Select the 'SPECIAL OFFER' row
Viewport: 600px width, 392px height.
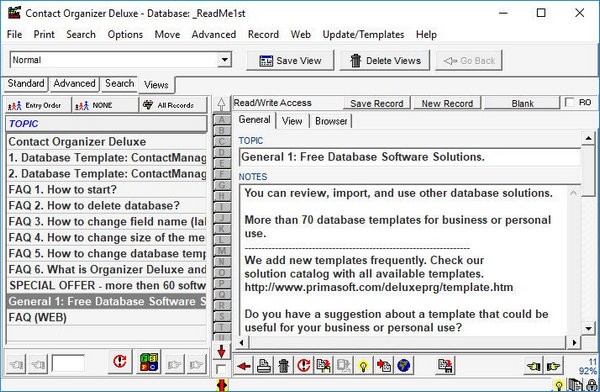click(106, 285)
